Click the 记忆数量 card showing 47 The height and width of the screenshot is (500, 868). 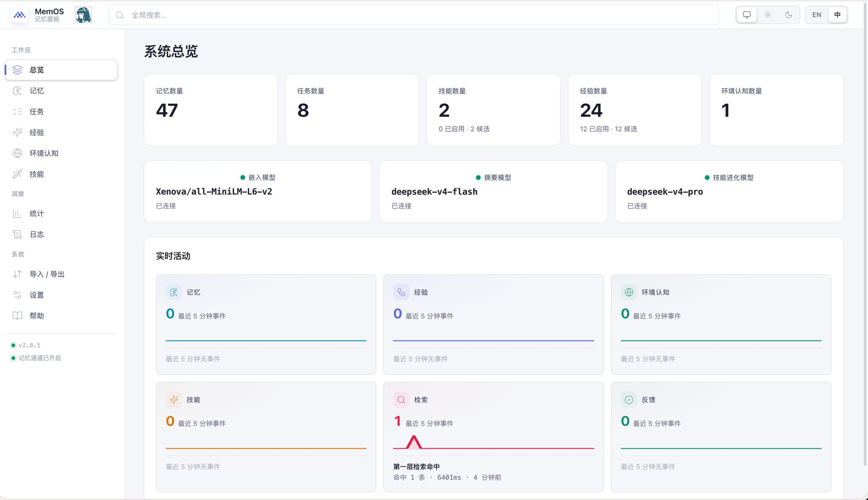[211, 110]
